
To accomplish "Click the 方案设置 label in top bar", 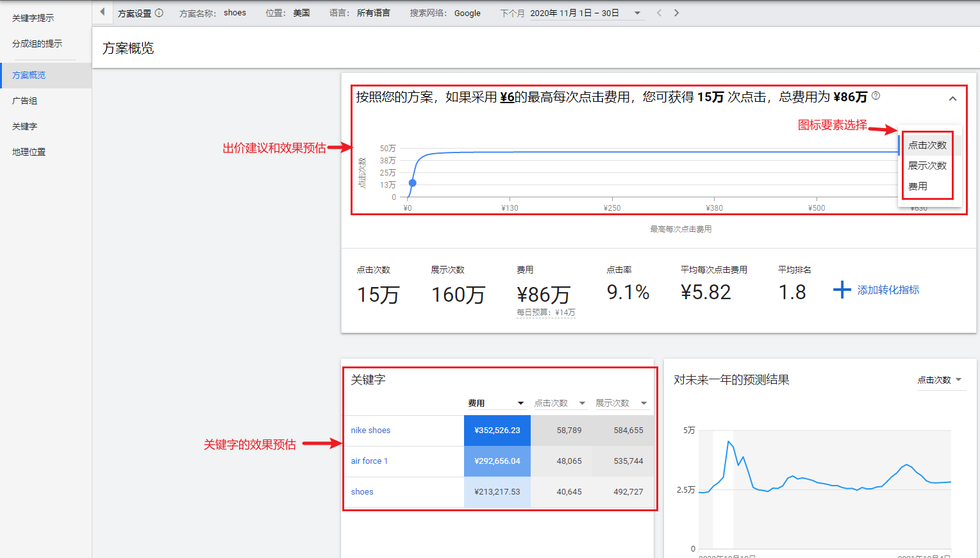I will [x=135, y=13].
